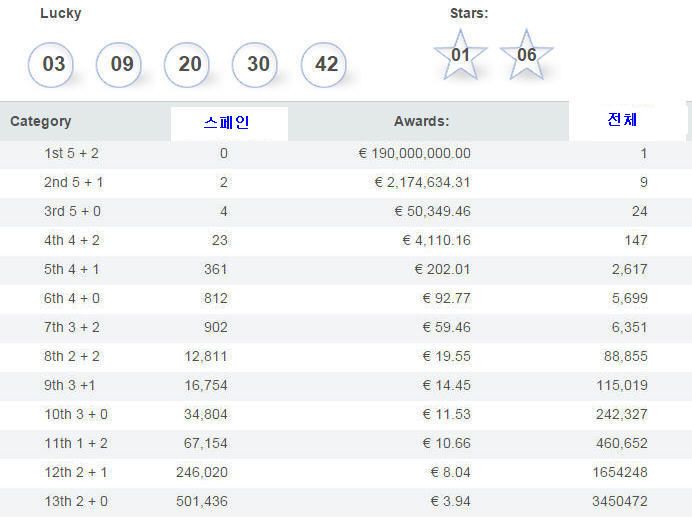Open the 스페인 column header link
Screen dimensions: 692x520
[x=226, y=122]
